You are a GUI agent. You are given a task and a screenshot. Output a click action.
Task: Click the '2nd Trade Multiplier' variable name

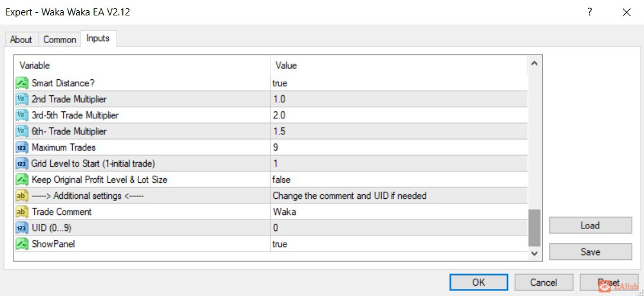point(69,99)
